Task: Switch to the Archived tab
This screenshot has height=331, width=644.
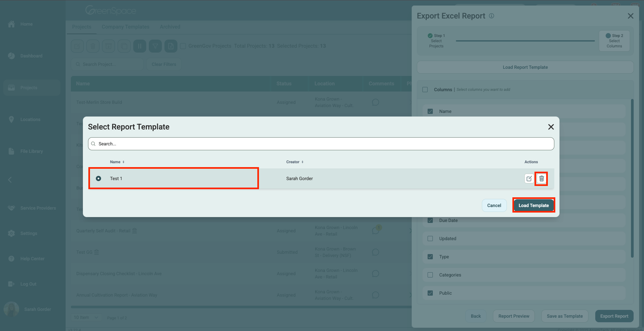Action: tap(170, 27)
